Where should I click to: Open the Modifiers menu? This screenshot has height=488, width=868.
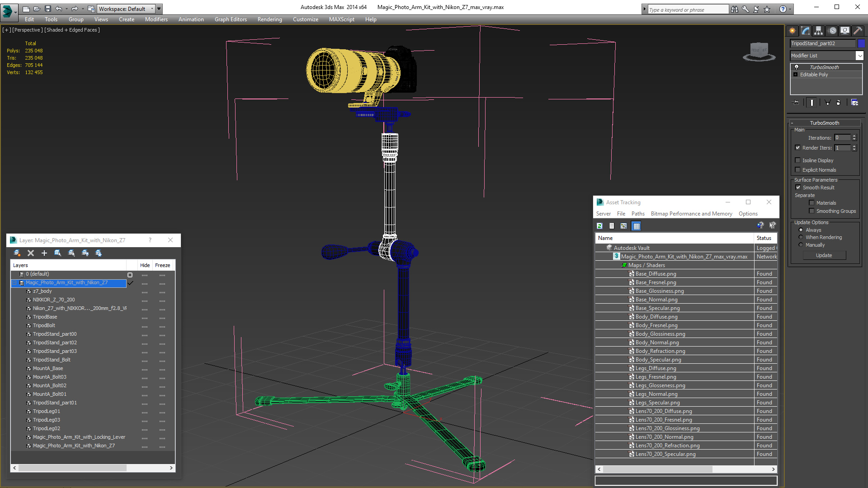point(156,19)
